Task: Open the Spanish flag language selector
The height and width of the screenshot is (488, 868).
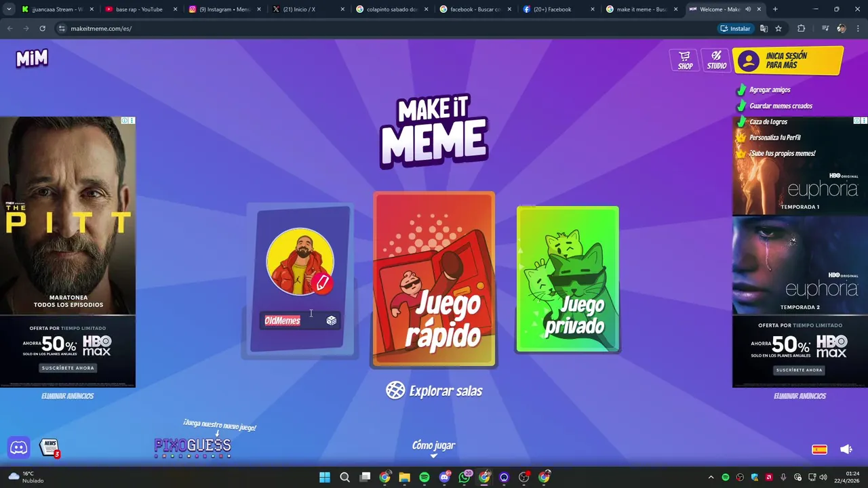Action: (x=819, y=449)
